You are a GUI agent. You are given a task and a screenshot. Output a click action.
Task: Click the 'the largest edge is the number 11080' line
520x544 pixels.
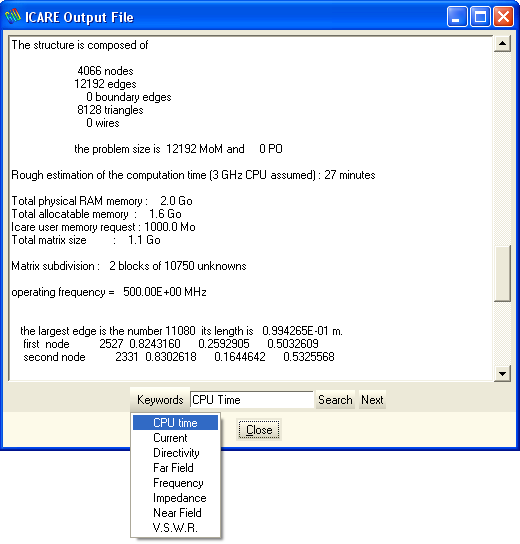[x=181, y=331]
